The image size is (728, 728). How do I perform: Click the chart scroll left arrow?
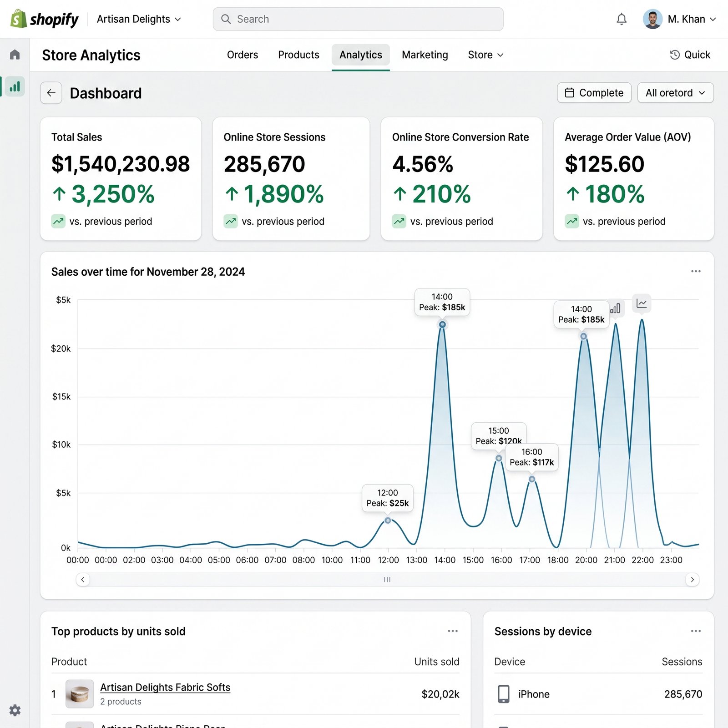[x=82, y=579]
